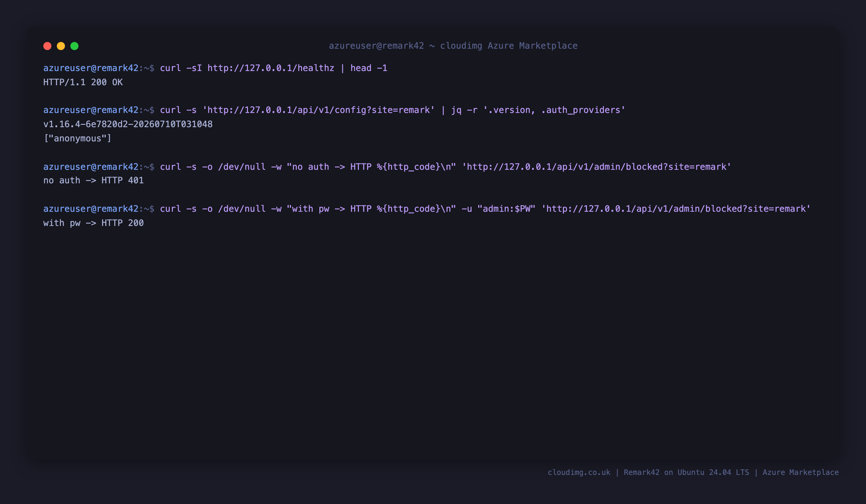Click the curl config?site=remark jq command line

(x=392, y=110)
